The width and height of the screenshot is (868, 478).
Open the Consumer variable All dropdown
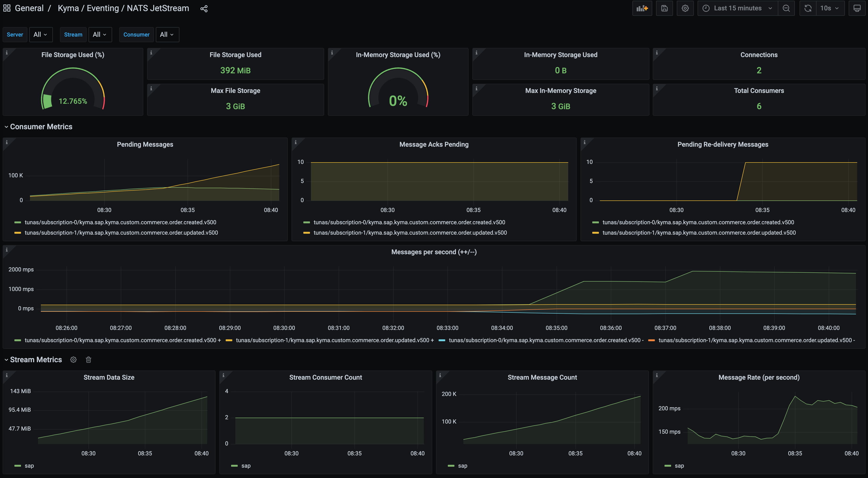167,35
